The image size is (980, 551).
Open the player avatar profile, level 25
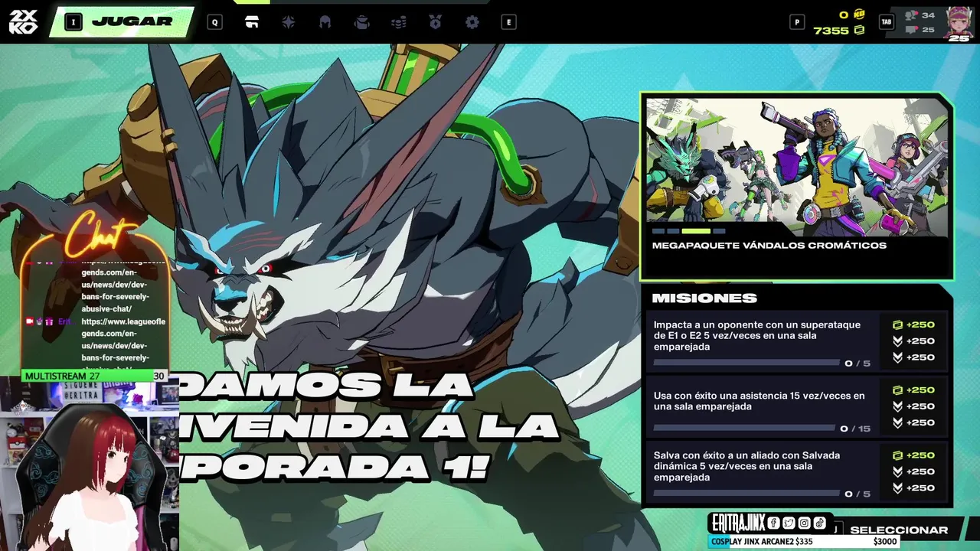click(959, 23)
